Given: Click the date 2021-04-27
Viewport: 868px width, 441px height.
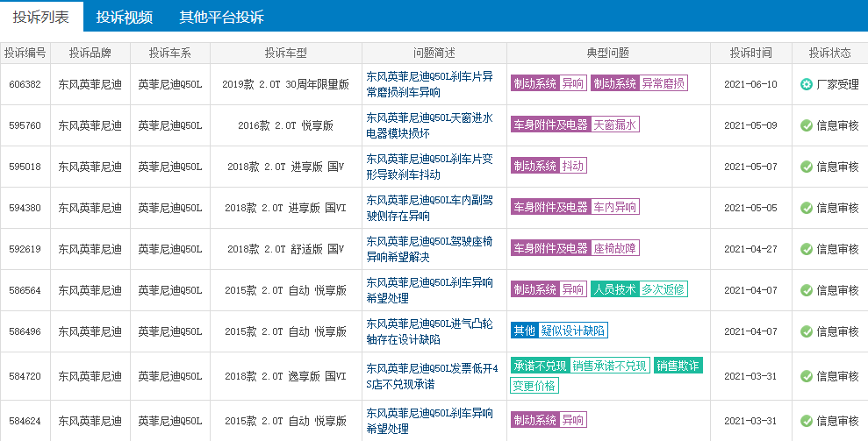Looking at the screenshot, I should coord(750,249).
